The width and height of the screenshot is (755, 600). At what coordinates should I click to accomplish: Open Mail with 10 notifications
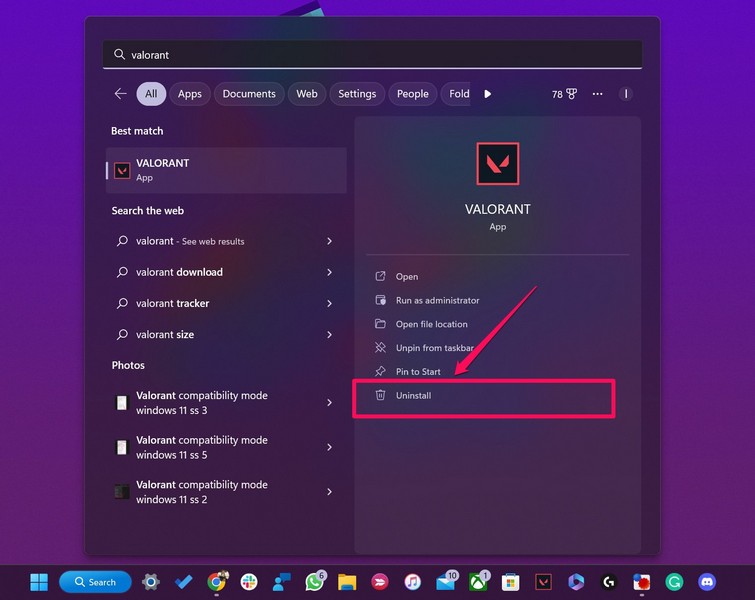pyautogui.click(x=446, y=582)
